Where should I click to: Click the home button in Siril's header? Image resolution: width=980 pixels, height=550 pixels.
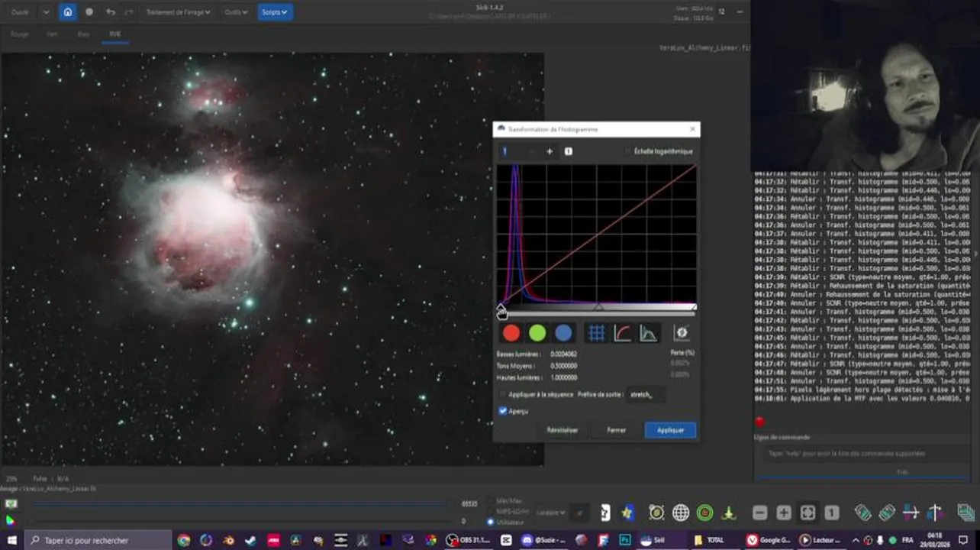68,12
